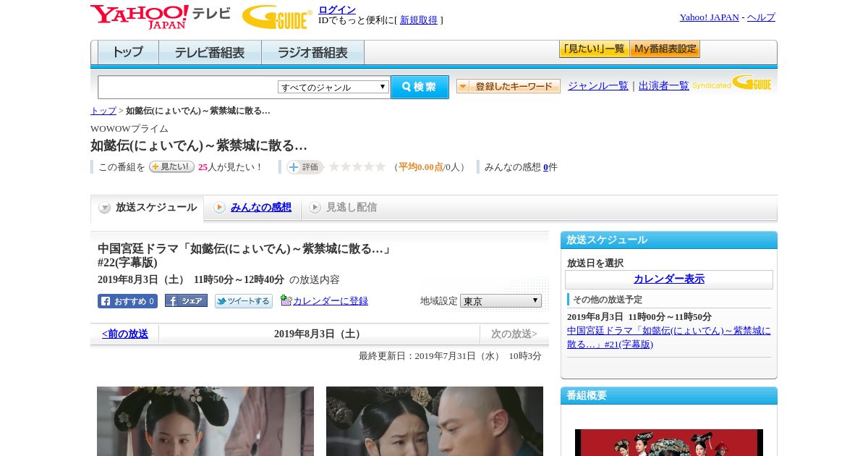Viewport: 868px width, 456px height.
Task: Click the 最終更新日 timestamp text
Action: point(450,356)
